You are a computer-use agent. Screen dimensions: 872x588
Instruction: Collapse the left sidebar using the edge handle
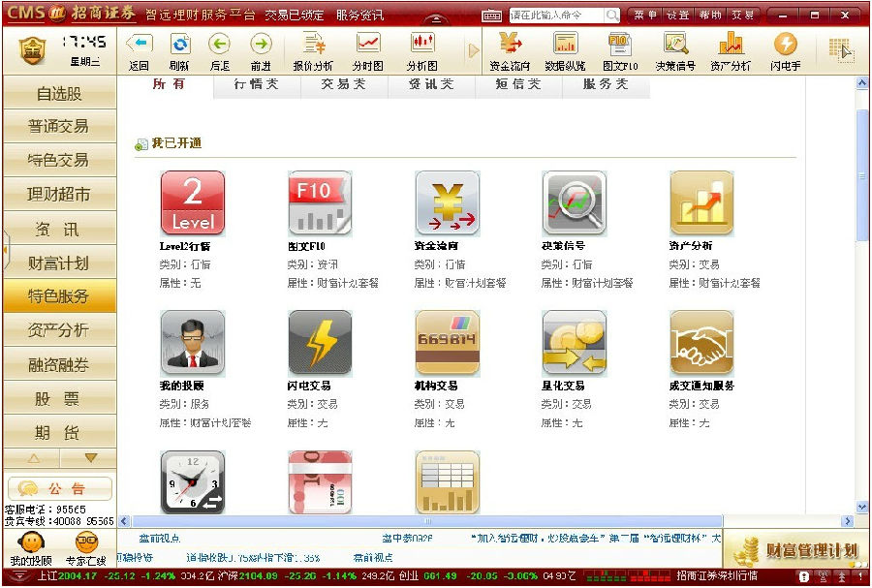pos(5,251)
